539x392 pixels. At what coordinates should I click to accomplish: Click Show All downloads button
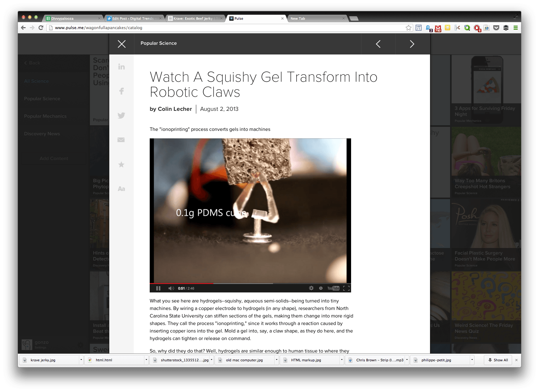pos(498,360)
